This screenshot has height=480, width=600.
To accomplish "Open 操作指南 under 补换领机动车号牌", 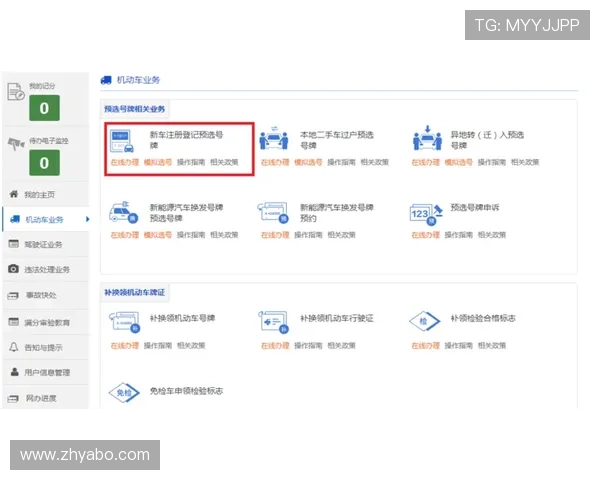I will (x=158, y=346).
